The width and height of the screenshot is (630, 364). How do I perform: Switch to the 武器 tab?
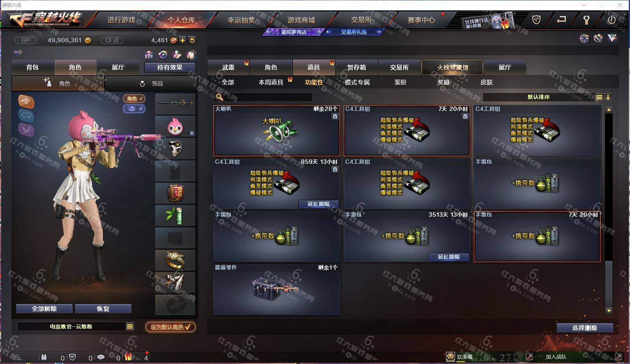(x=228, y=67)
